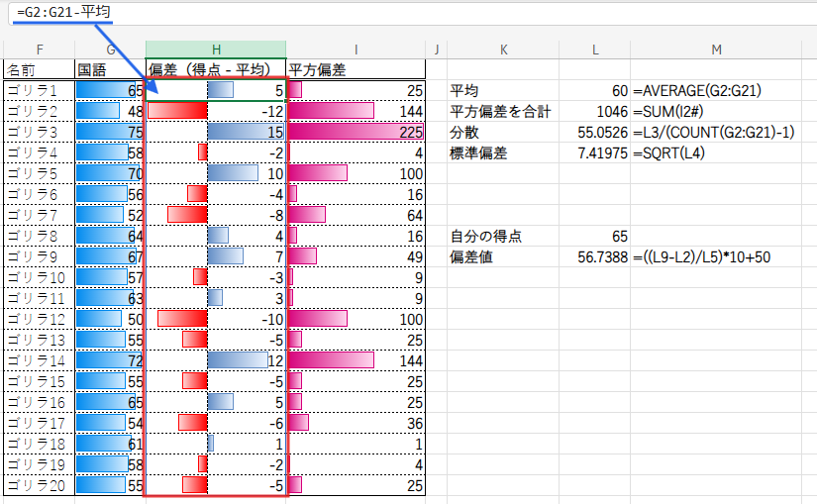This screenshot has width=817, height=504.
Task: Click ゴリラ9's deviation cell 7
Action: pos(216,257)
